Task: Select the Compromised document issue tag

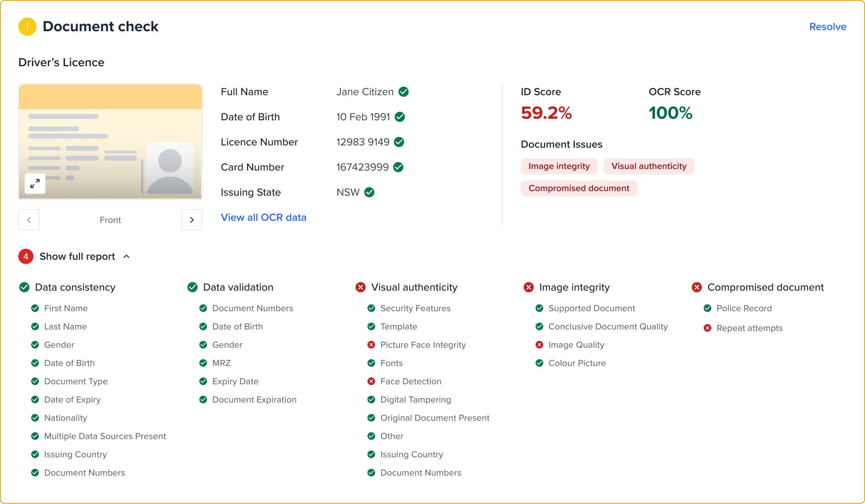Action: click(579, 188)
